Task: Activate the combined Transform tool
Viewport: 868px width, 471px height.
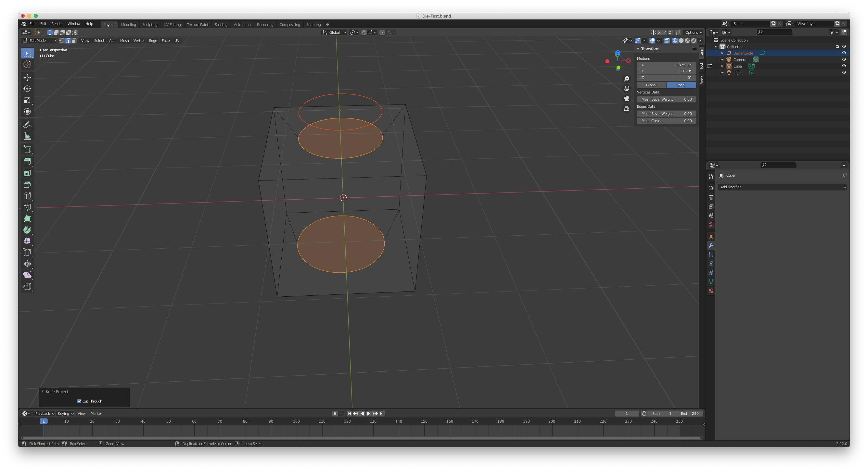Action: pos(27,111)
